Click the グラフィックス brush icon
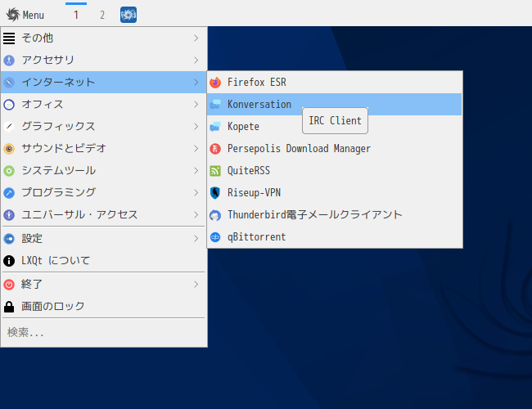 point(9,127)
